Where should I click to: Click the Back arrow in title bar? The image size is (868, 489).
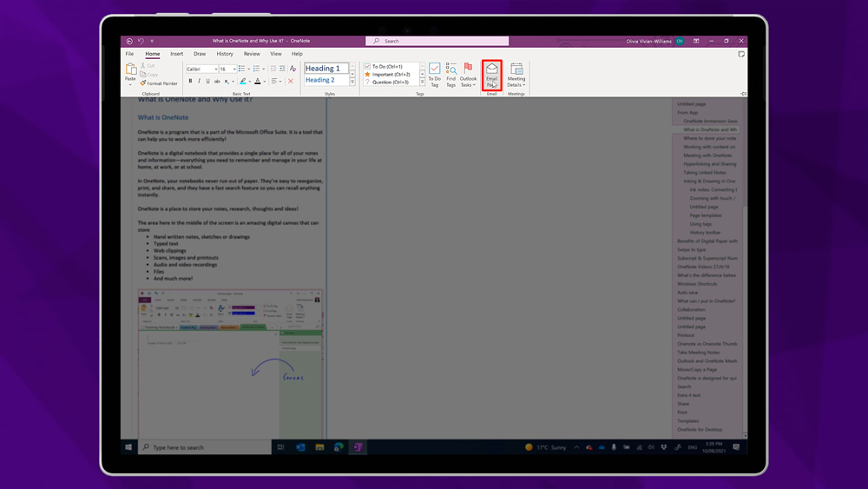[x=129, y=41]
